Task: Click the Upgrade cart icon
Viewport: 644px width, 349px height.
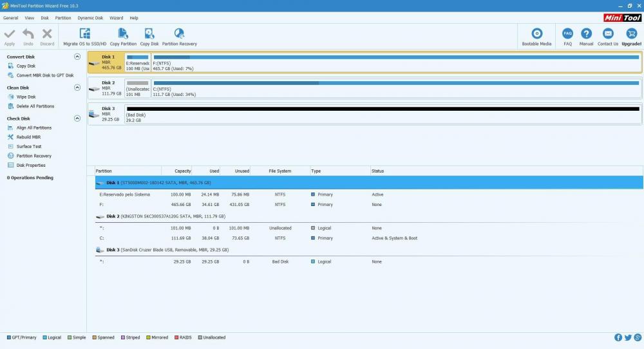Action: click(x=631, y=33)
